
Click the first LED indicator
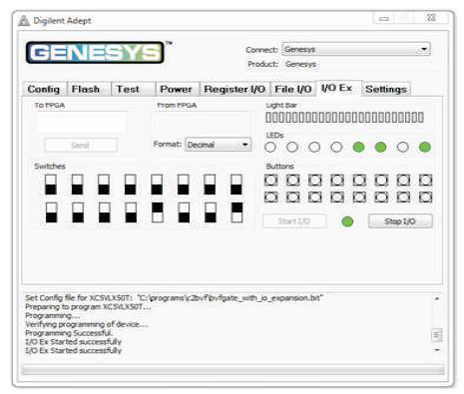tap(270, 147)
